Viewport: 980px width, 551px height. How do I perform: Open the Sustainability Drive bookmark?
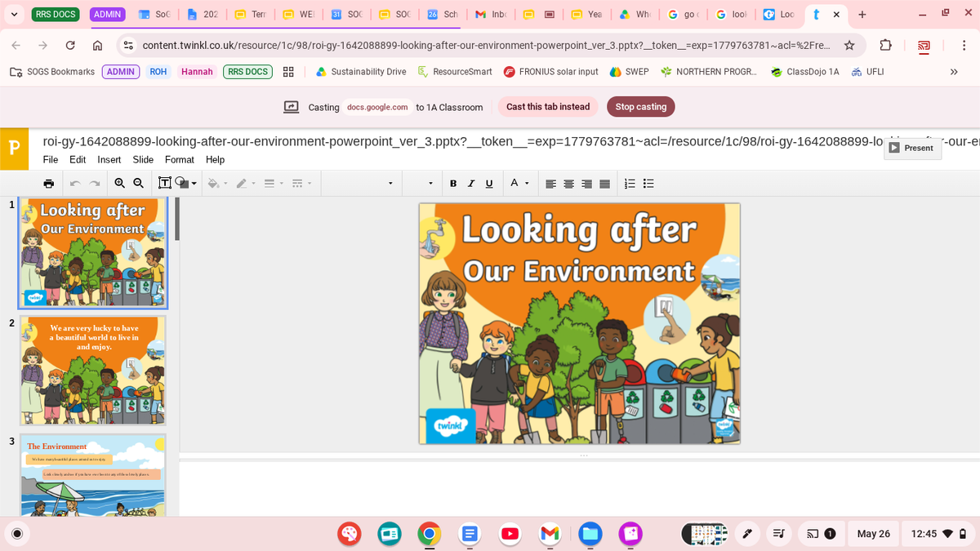click(360, 72)
